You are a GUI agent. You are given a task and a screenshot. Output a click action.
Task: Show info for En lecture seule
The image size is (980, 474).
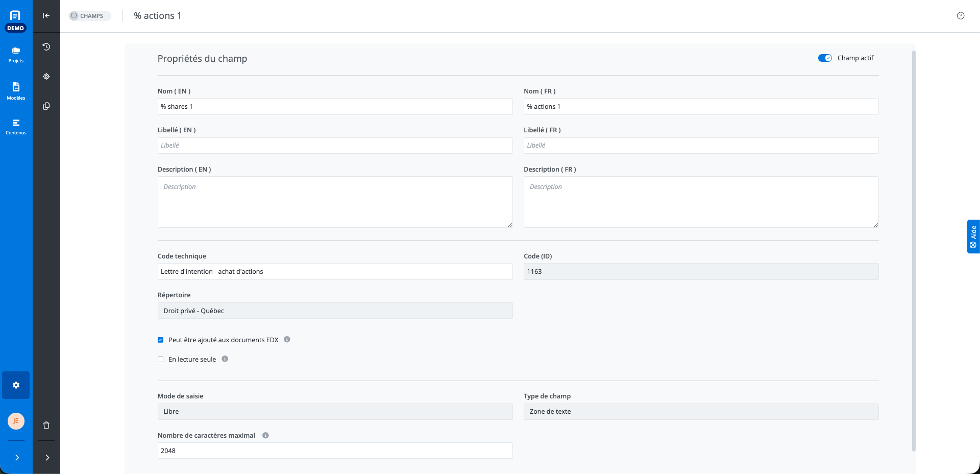tap(225, 359)
